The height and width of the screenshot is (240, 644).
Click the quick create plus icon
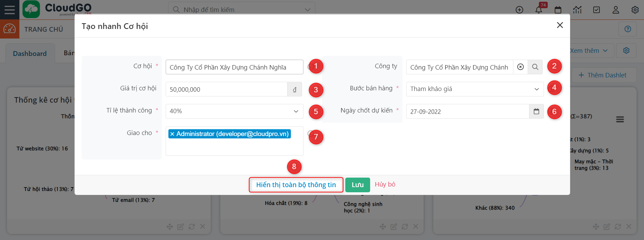click(519, 10)
